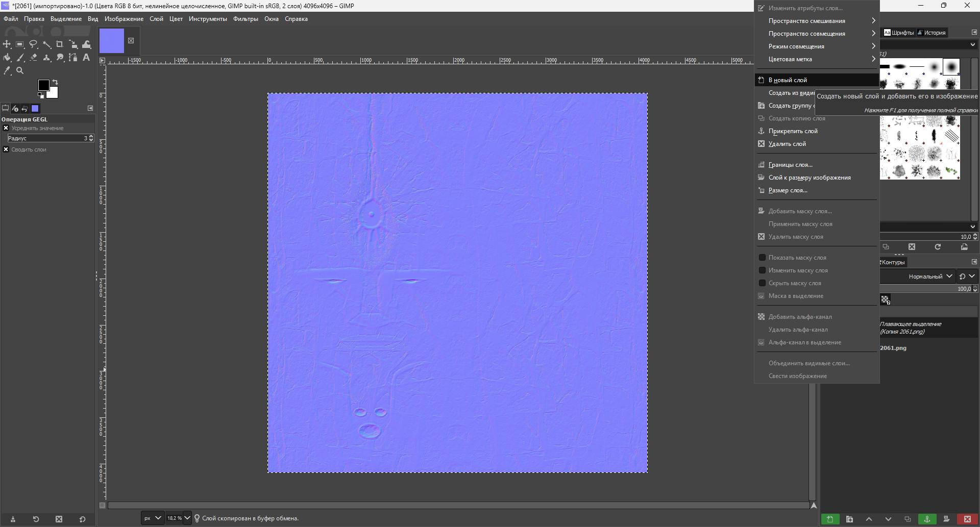Image resolution: width=980 pixels, height=527 pixels.
Task: Open the 'Фильтры' menu
Action: [246, 19]
